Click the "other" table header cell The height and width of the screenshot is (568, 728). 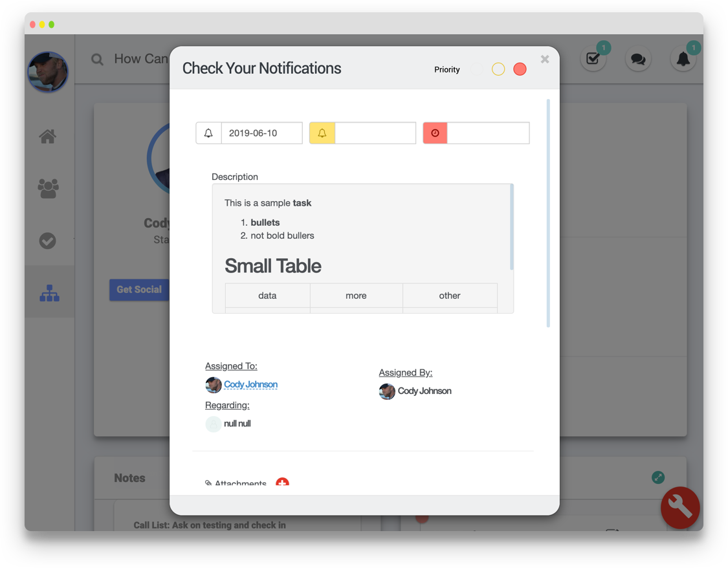[450, 296]
